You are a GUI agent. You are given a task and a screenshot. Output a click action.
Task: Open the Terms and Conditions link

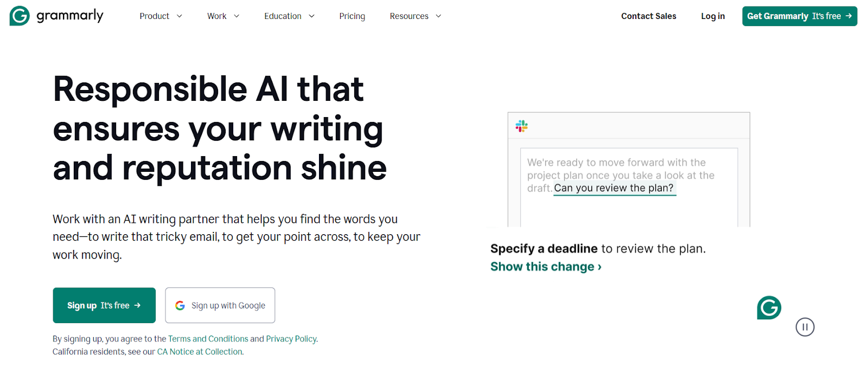tap(208, 339)
